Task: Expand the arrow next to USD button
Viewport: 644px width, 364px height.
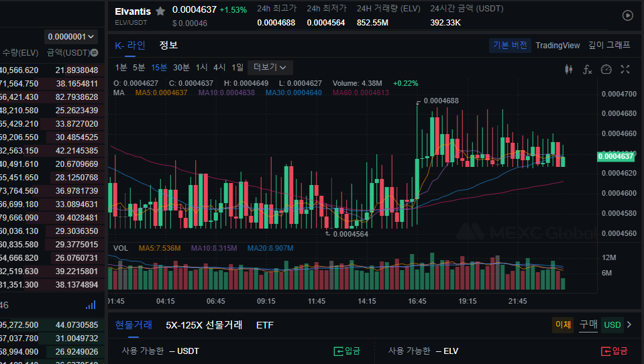Action: [x=629, y=324]
